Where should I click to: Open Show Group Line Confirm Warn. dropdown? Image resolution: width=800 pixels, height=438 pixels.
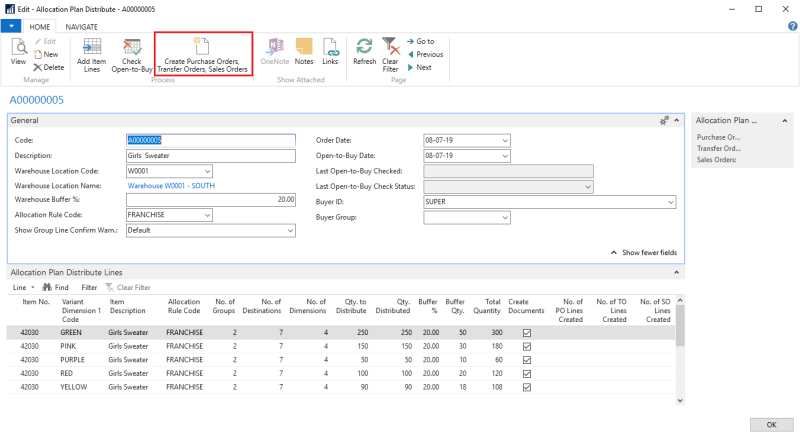pos(291,230)
